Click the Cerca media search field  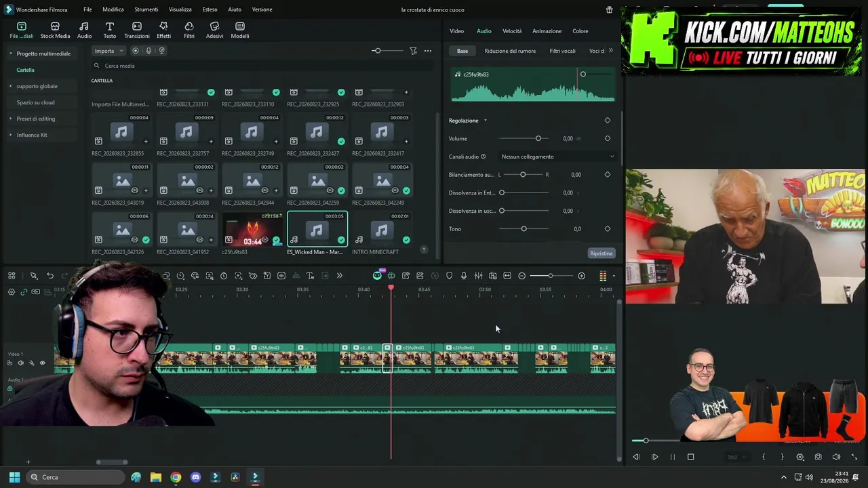(263, 66)
